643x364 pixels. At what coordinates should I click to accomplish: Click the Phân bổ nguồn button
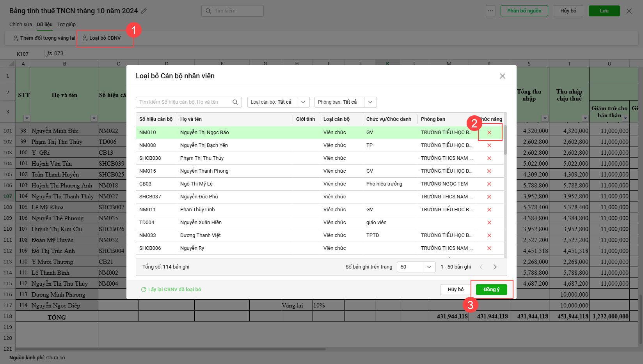click(524, 11)
